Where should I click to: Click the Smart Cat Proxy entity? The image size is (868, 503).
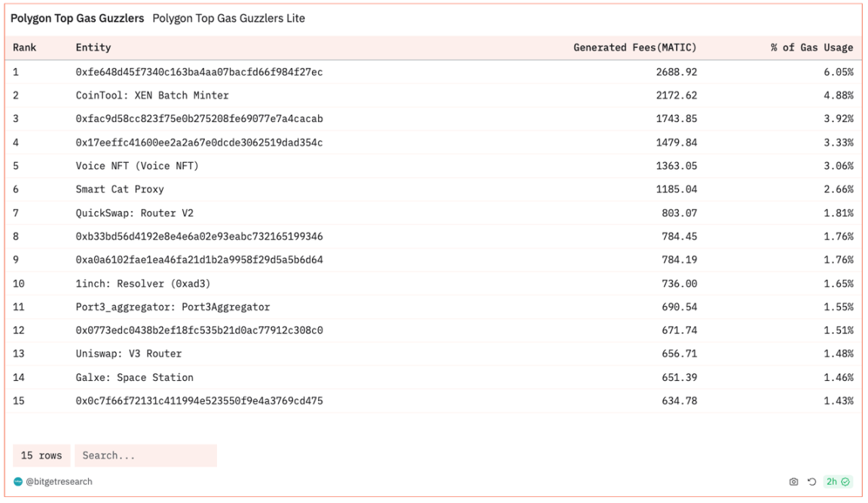point(120,189)
